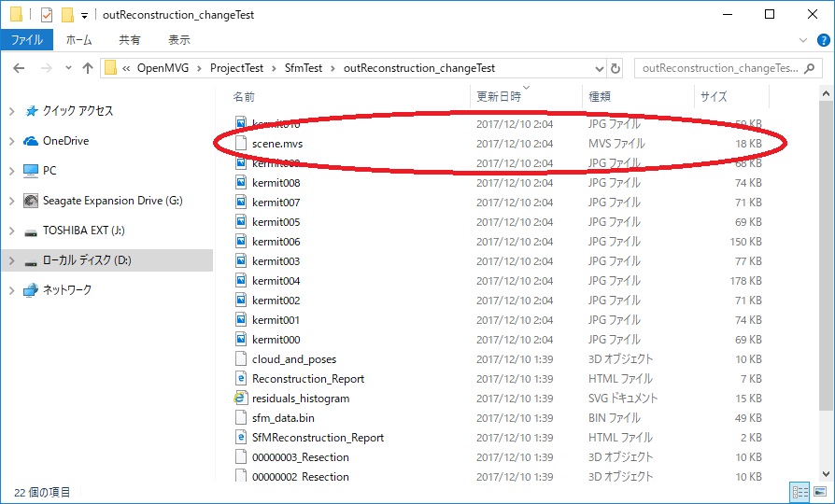Switch to large thumbnails view icon

click(821, 492)
